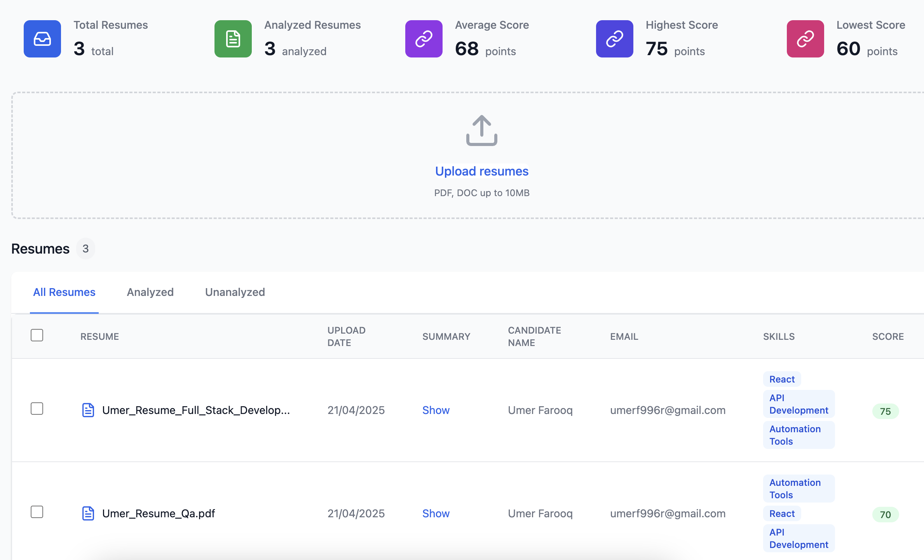Viewport: 924px width, 560px height.
Task: Click candidate name in Qa.pdf row
Action: (x=540, y=513)
